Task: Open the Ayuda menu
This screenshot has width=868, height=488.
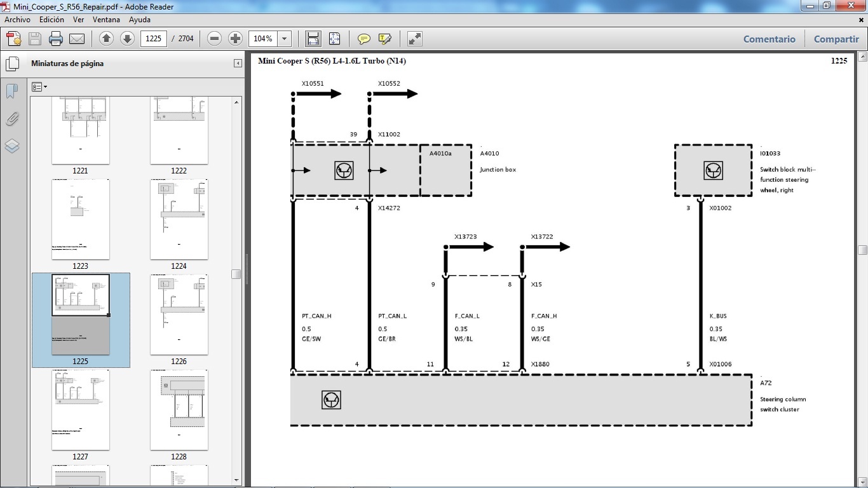Action: (140, 20)
